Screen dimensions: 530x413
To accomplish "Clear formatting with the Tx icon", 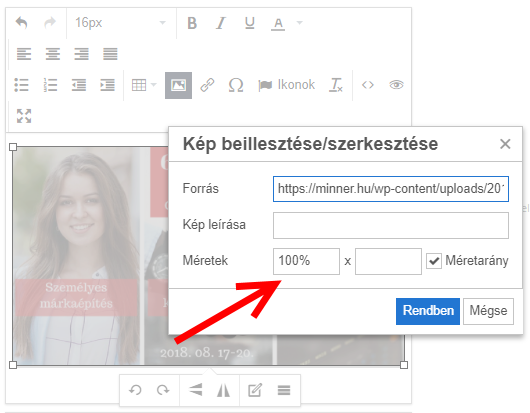I will 336,85.
